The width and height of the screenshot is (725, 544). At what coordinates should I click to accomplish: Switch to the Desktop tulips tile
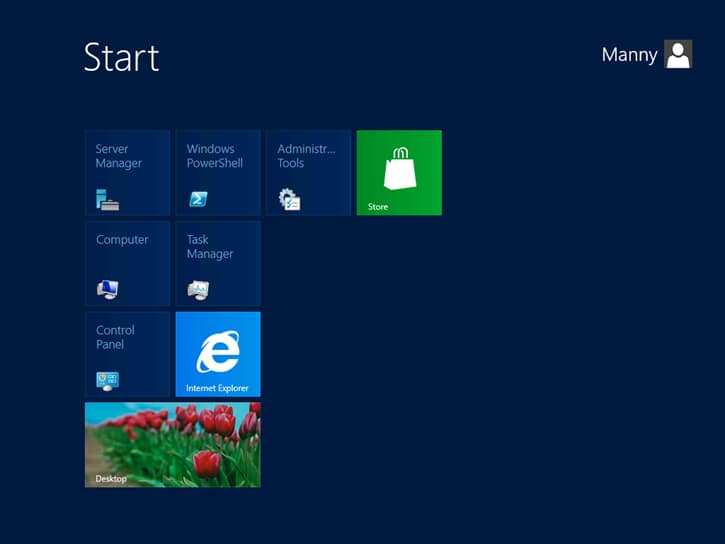pyautogui.click(x=173, y=445)
